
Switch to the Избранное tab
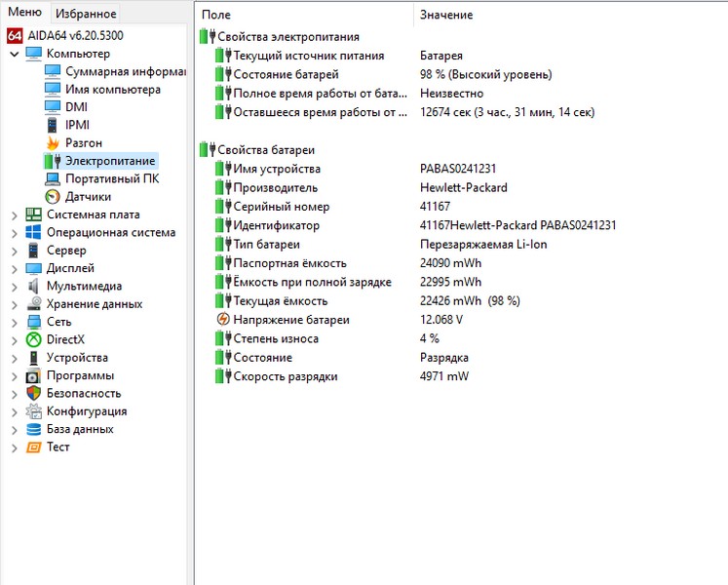click(86, 14)
